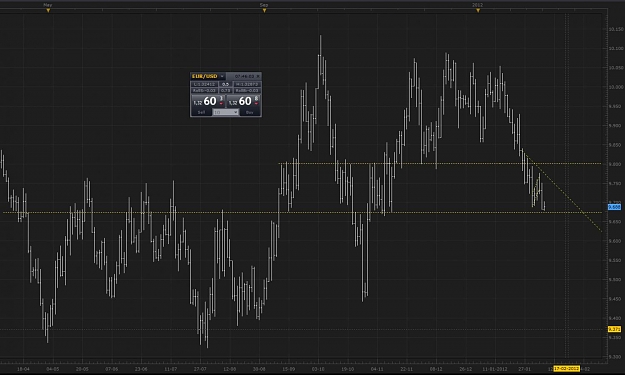Click the blue current price tag 9.688
625x375 pixels.
614,207
